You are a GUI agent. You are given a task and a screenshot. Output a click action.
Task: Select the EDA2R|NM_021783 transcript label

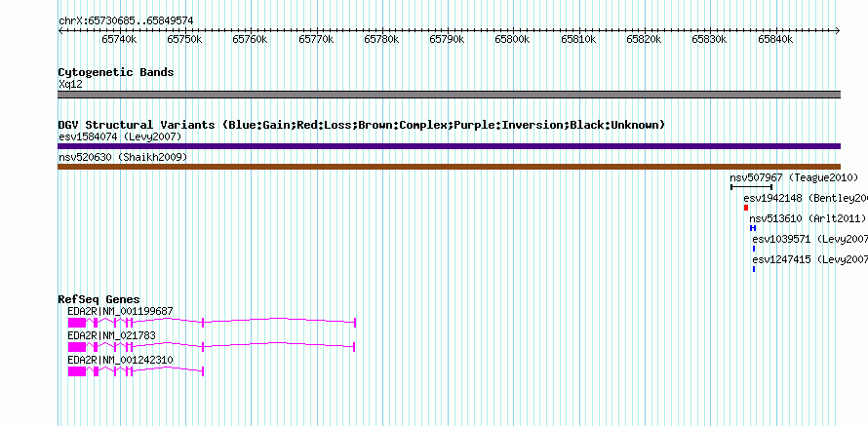[111, 335]
